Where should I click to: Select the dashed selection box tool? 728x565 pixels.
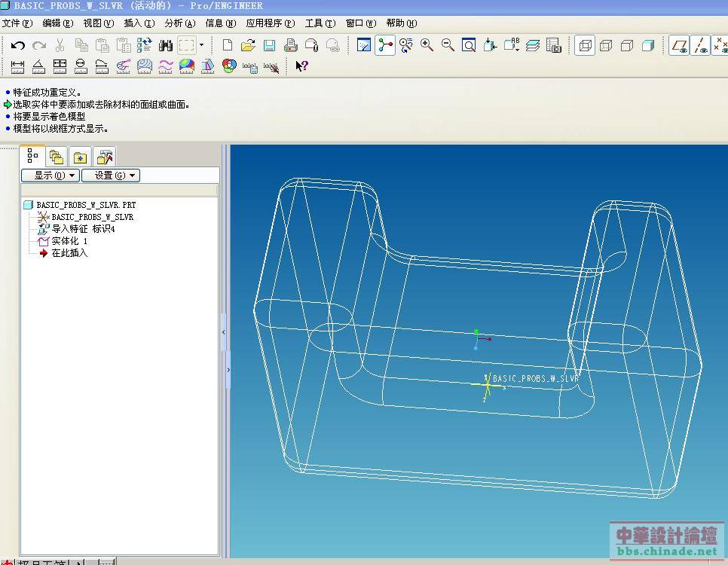pyautogui.click(x=187, y=45)
